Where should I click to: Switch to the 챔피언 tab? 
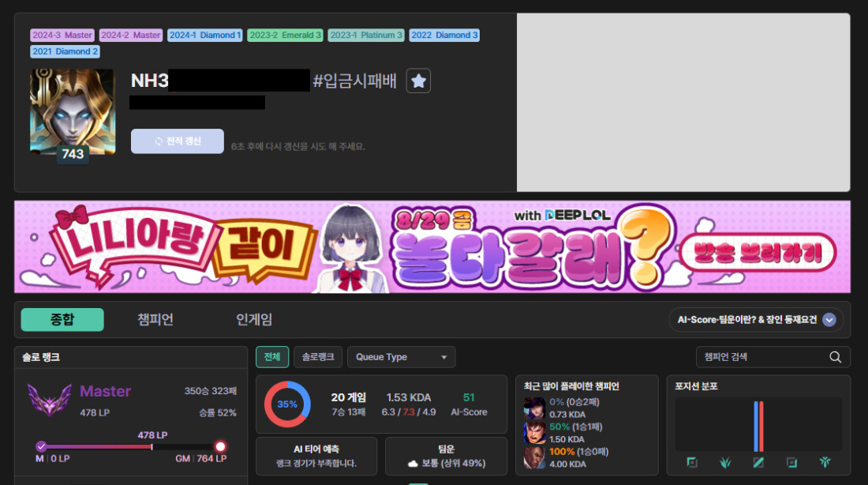click(x=155, y=320)
